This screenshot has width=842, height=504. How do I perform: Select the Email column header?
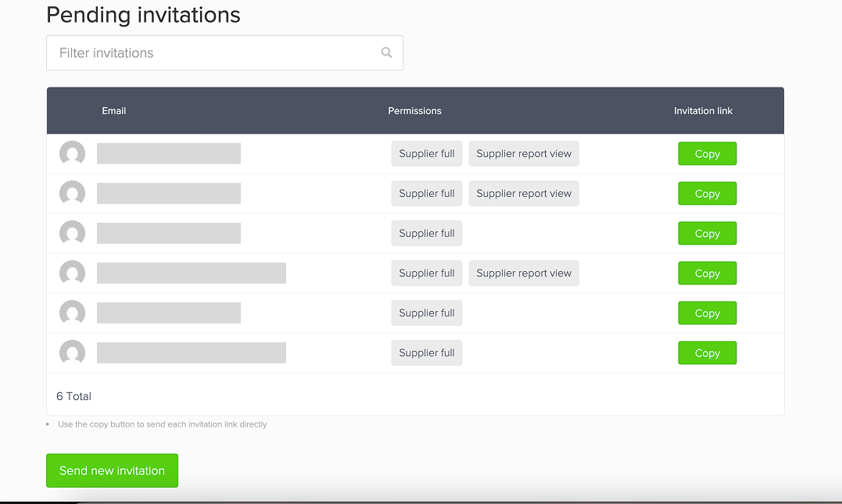click(x=113, y=110)
